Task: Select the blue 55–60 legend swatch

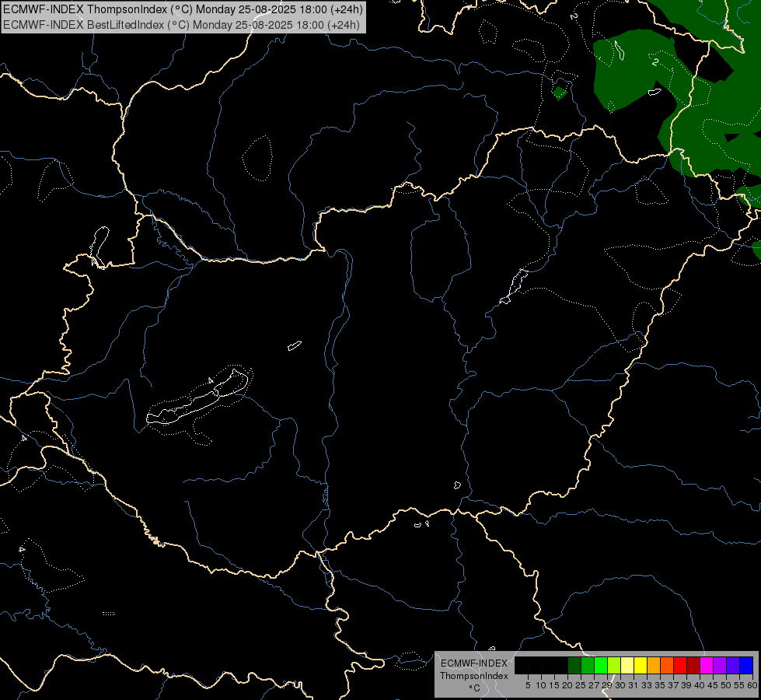Action: tap(746, 666)
